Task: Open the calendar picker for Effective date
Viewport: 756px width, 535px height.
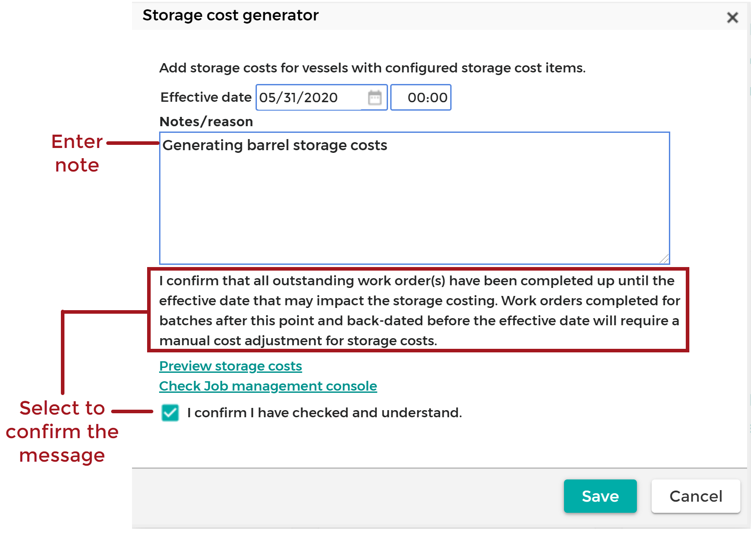Action: [x=375, y=97]
